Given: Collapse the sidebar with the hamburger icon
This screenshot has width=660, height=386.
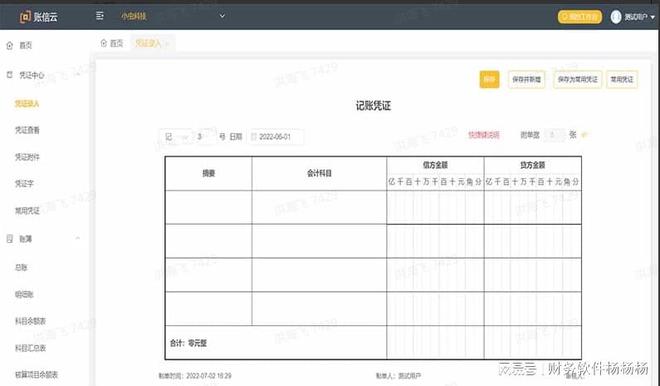Looking at the screenshot, I should click(100, 16).
